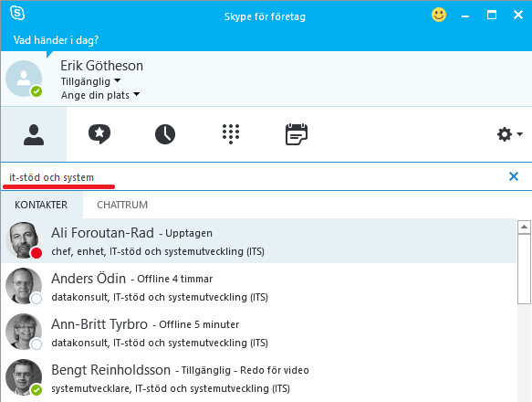
Task: Select contact Ali Foroutan-Rad
Action: tap(259, 240)
